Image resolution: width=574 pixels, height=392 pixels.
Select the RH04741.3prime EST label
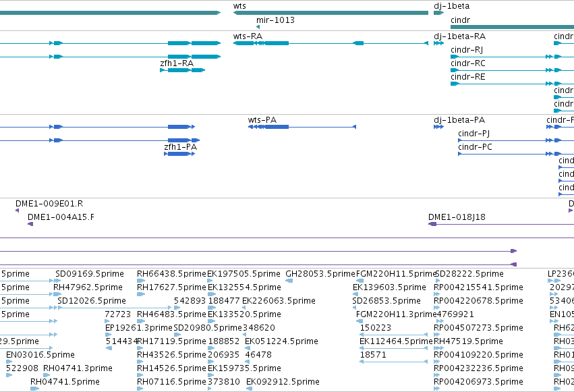pyautogui.click(x=78, y=368)
